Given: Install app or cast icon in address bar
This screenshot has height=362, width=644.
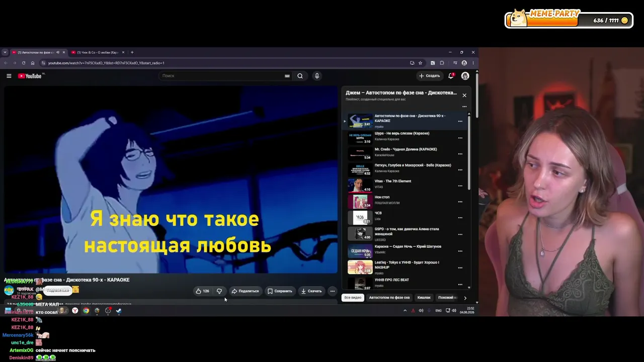Looking at the screenshot, I should 412,63.
